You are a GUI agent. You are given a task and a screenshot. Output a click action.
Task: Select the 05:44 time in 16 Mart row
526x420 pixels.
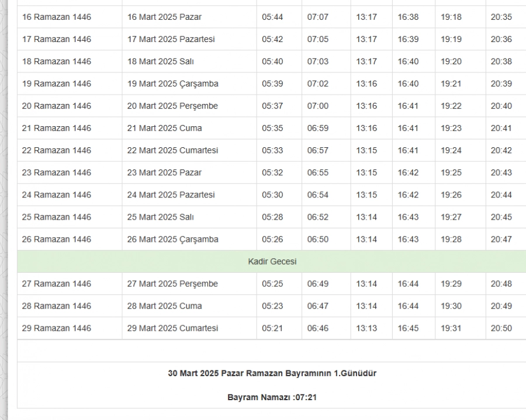(272, 17)
